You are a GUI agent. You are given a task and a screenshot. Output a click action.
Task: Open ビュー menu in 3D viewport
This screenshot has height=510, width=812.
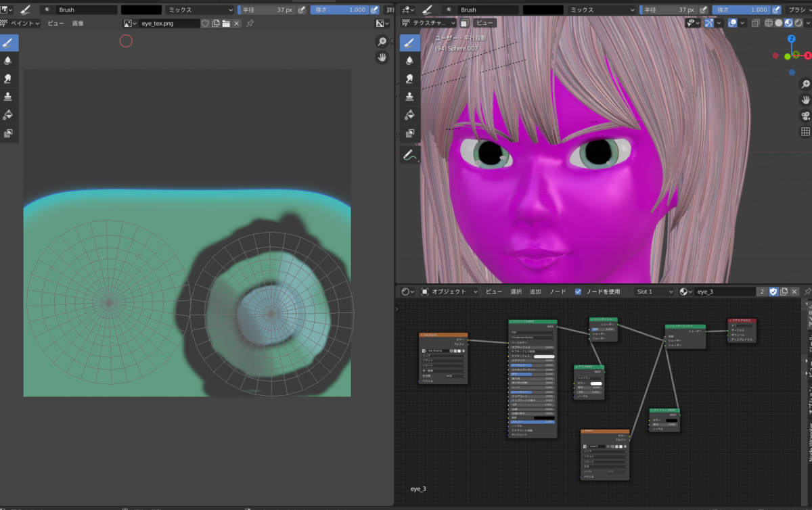(487, 23)
